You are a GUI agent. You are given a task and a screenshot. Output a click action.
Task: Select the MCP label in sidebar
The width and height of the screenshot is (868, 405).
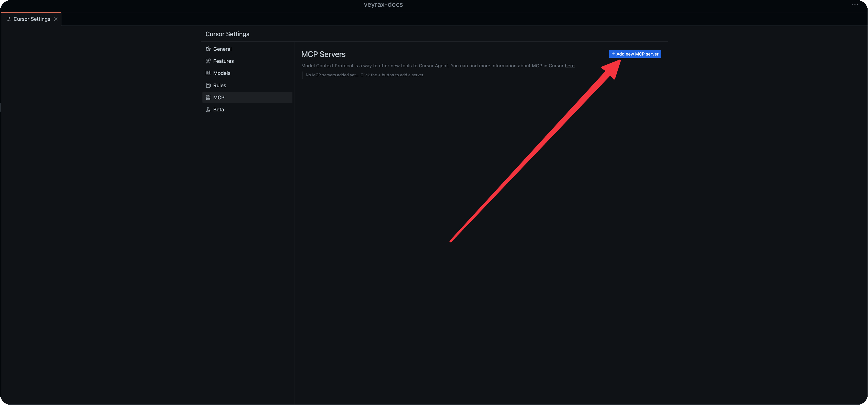click(x=218, y=97)
